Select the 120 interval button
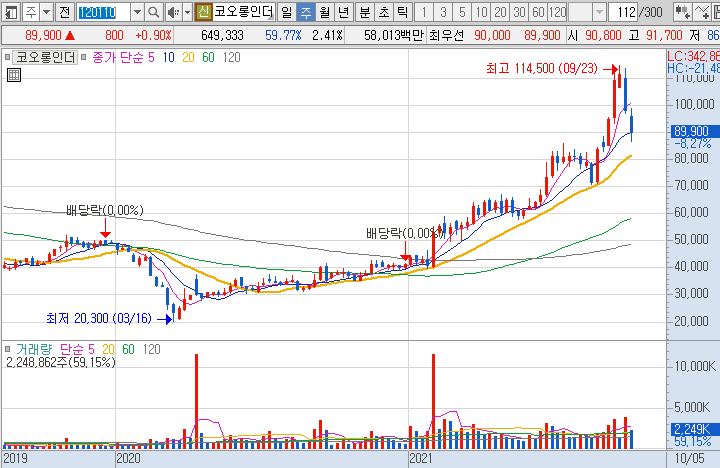Viewport: 720px width, 468px height. tap(557, 12)
